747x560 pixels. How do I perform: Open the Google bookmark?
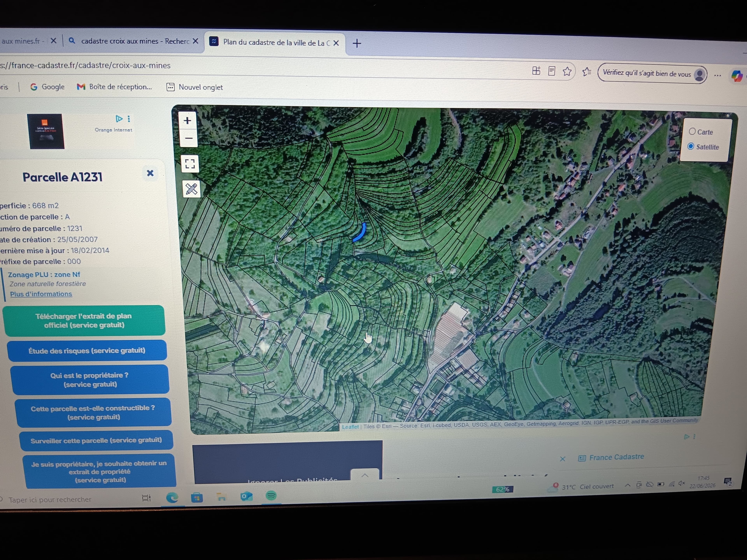(47, 87)
